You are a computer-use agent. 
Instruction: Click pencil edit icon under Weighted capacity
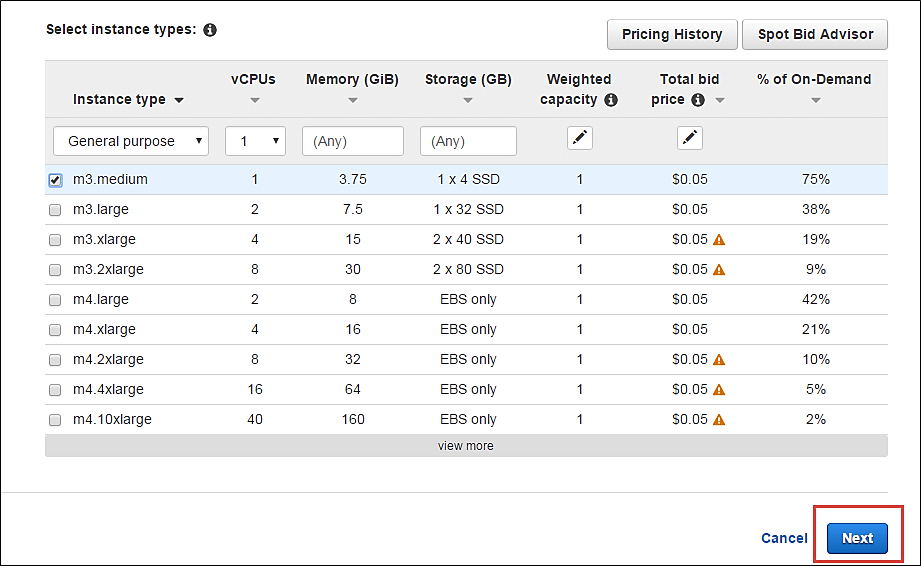click(x=580, y=139)
